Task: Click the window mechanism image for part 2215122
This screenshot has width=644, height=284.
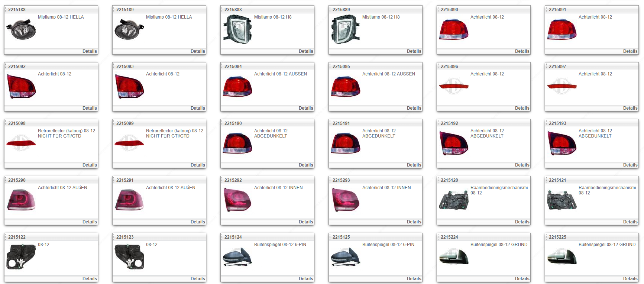Action: click(x=21, y=257)
